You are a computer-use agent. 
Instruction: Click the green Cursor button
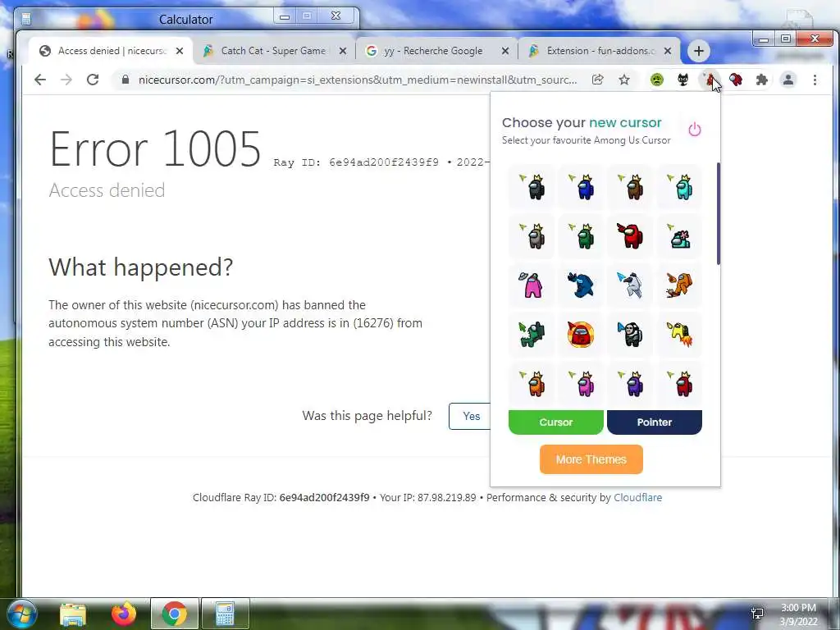coord(556,422)
